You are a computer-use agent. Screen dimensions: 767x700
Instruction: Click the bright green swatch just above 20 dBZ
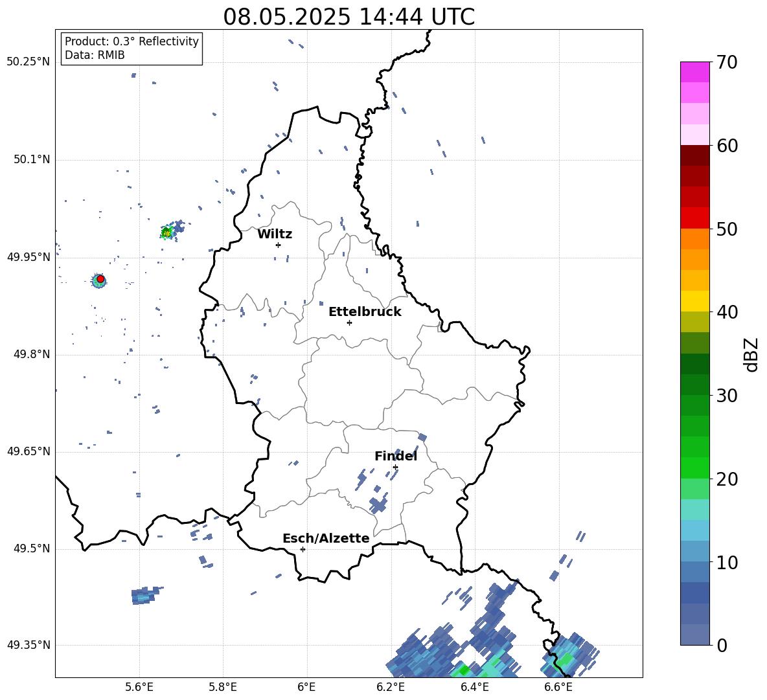(x=694, y=468)
